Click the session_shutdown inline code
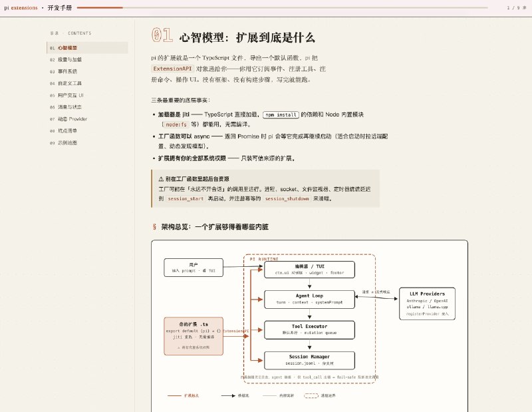The width and height of the screenshot is (532, 412). click(287, 199)
